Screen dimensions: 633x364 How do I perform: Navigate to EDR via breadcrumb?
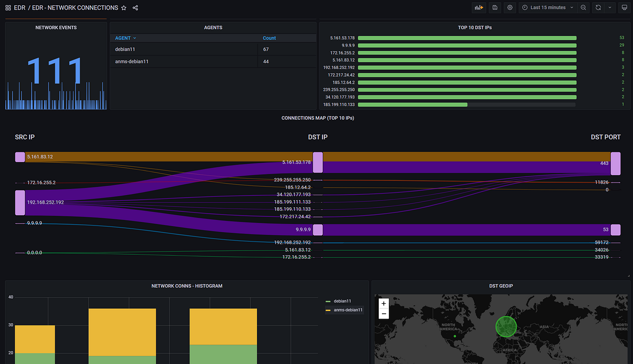coord(20,7)
